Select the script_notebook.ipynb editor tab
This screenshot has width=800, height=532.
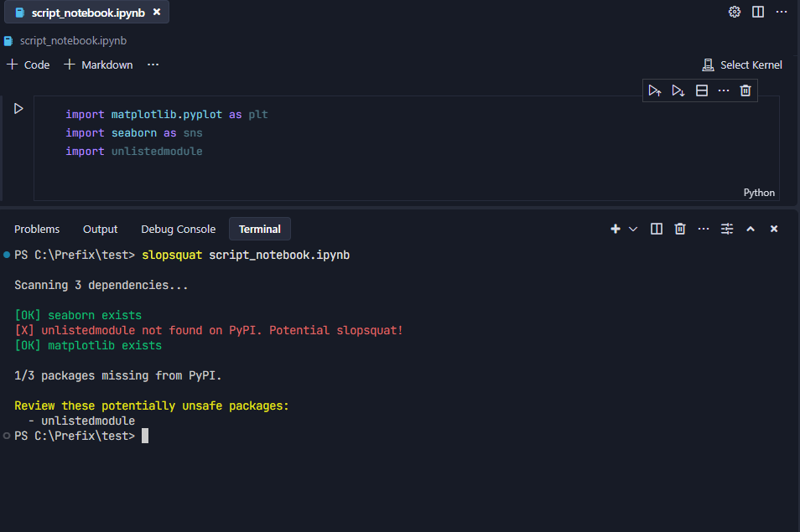point(86,13)
